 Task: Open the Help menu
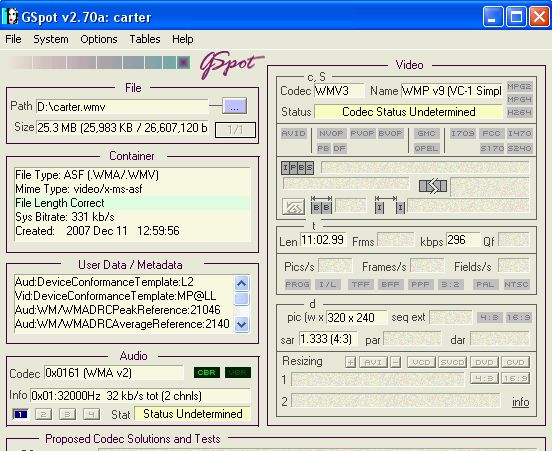182,39
